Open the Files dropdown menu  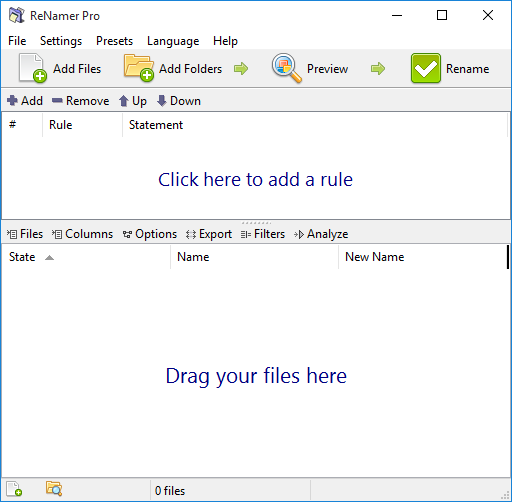25,234
